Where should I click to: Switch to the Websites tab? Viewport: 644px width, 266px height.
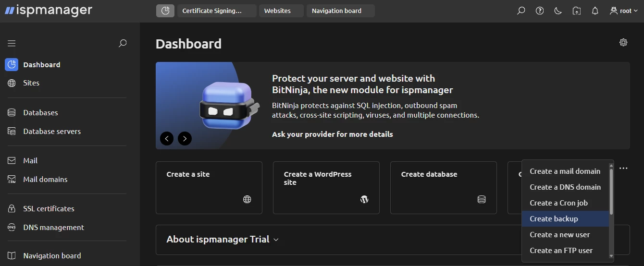281,11
